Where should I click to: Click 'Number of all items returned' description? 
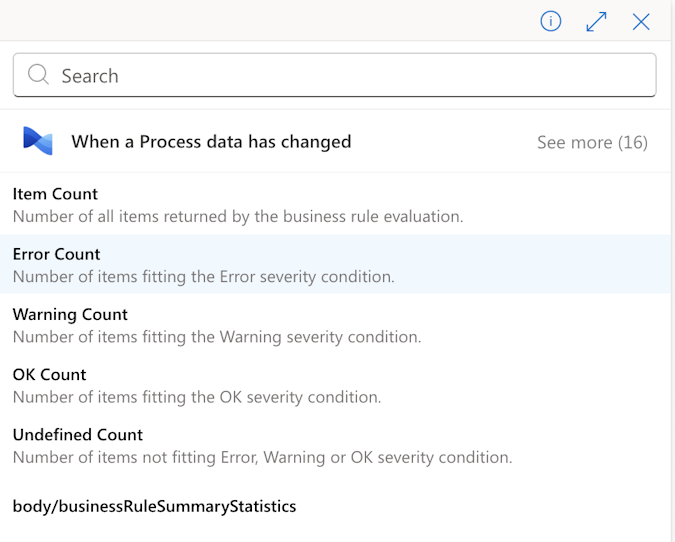point(238,216)
